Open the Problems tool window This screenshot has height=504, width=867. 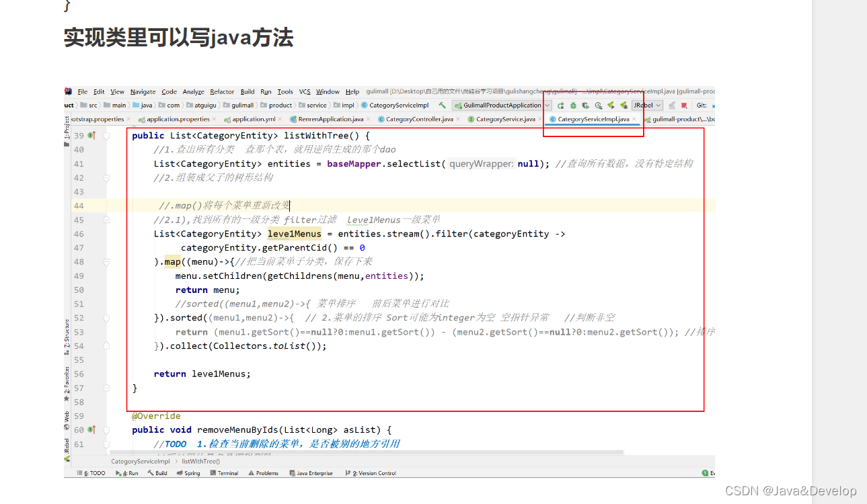(x=264, y=473)
